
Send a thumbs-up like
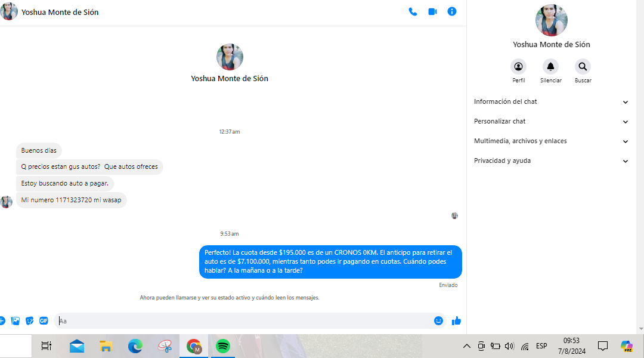coord(456,320)
